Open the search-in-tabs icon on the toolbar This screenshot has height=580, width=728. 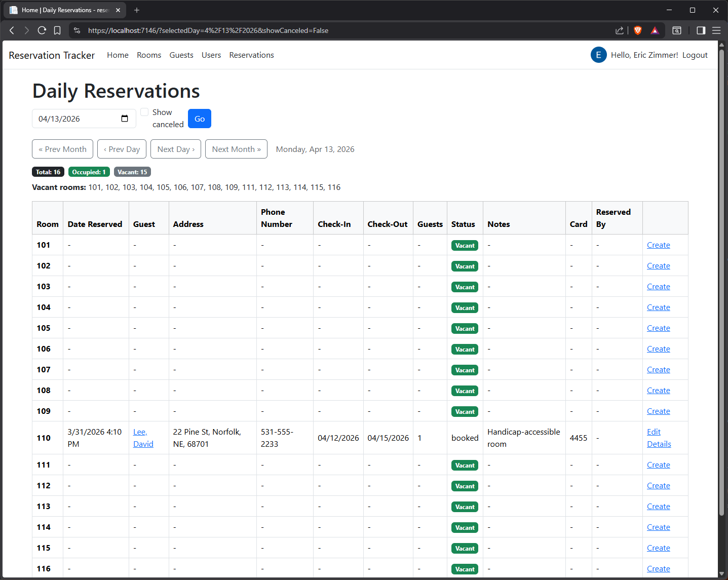677,30
